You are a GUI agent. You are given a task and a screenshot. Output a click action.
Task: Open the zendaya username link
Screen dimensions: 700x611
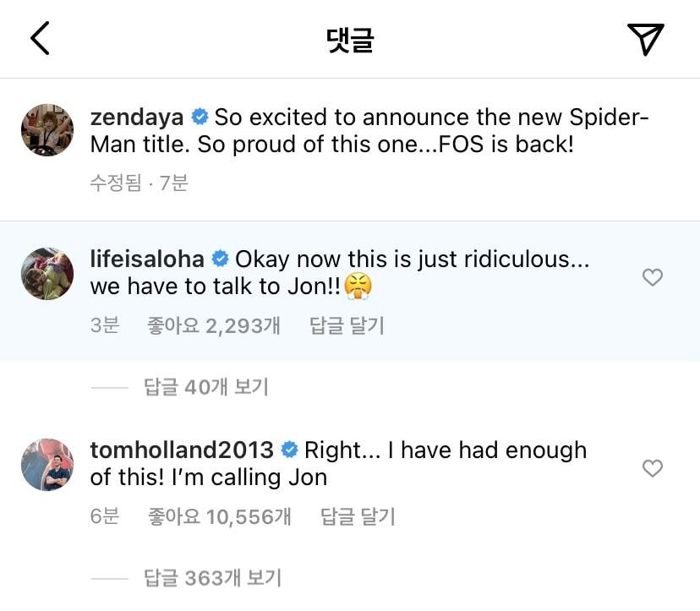(x=136, y=117)
